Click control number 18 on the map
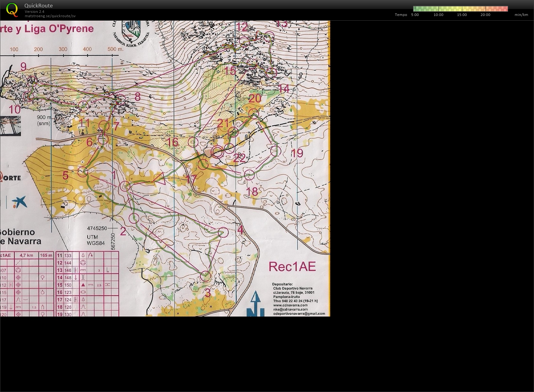The height and width of the screenshot is (392, 534). [x=252, y=191]
